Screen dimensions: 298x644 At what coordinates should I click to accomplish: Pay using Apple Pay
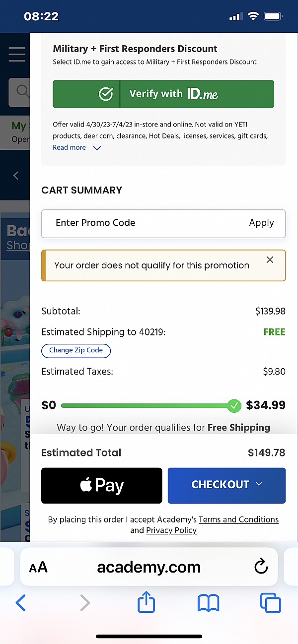[x=101, y=485]
